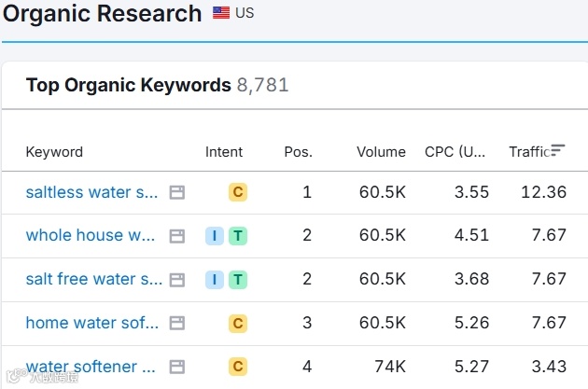Click the Traffic column sort icon
588x389 pixels.
coord(558,150)
